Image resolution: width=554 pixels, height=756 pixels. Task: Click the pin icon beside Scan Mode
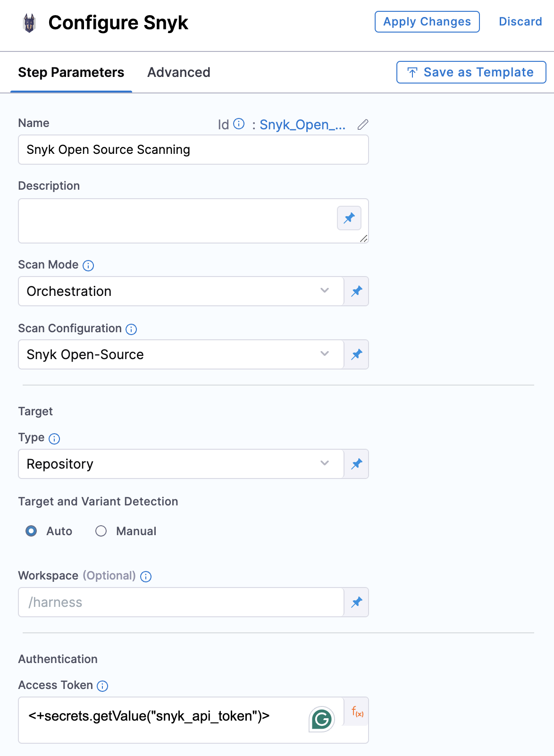357,291
